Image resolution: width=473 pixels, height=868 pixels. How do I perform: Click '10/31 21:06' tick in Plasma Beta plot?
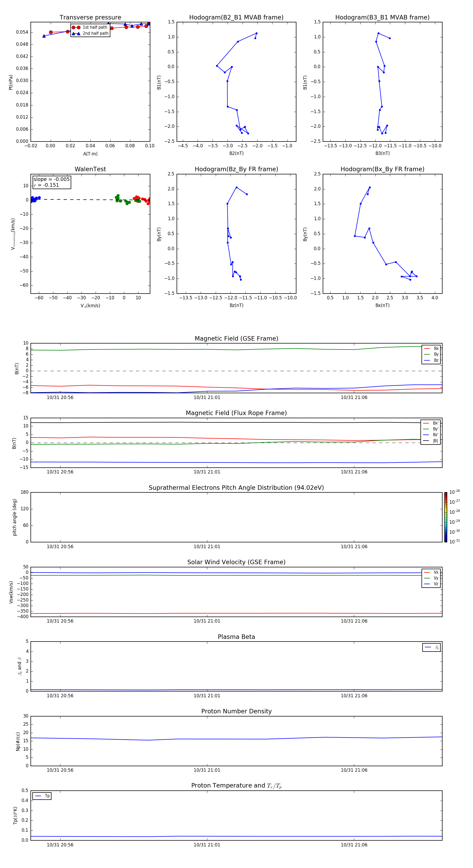pos(354,695)
